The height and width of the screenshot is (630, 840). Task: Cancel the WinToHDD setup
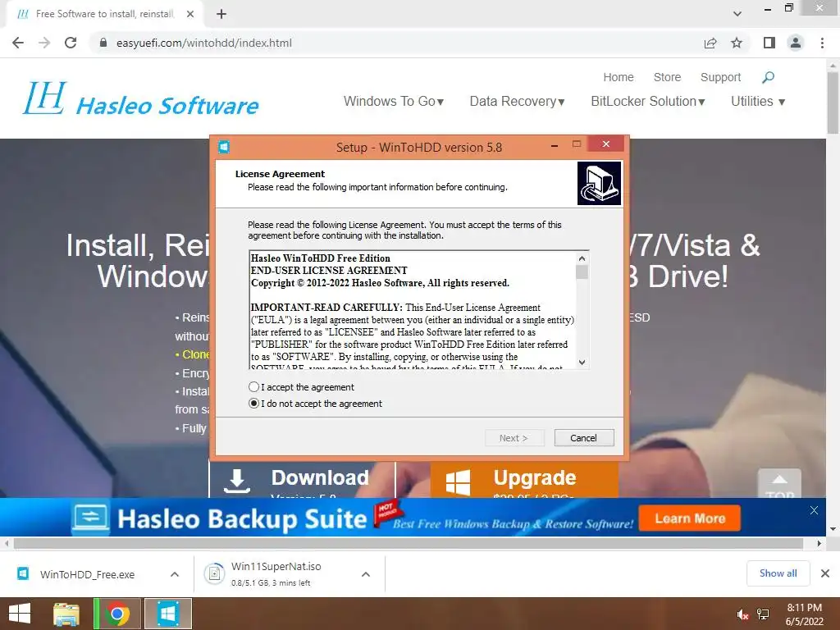coord(583,438)
